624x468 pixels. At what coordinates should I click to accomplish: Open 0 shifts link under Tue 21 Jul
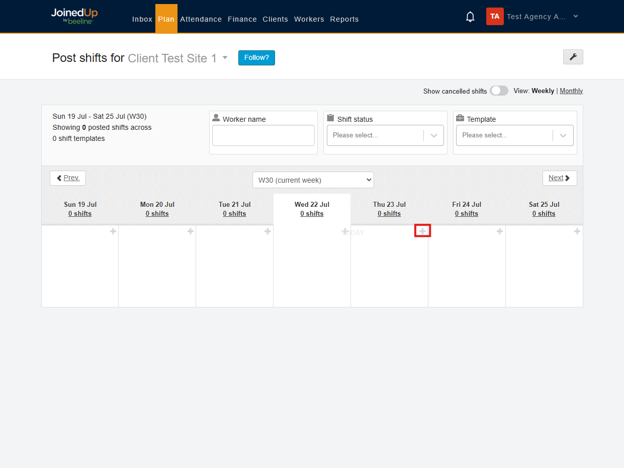[x=234, y=213]
